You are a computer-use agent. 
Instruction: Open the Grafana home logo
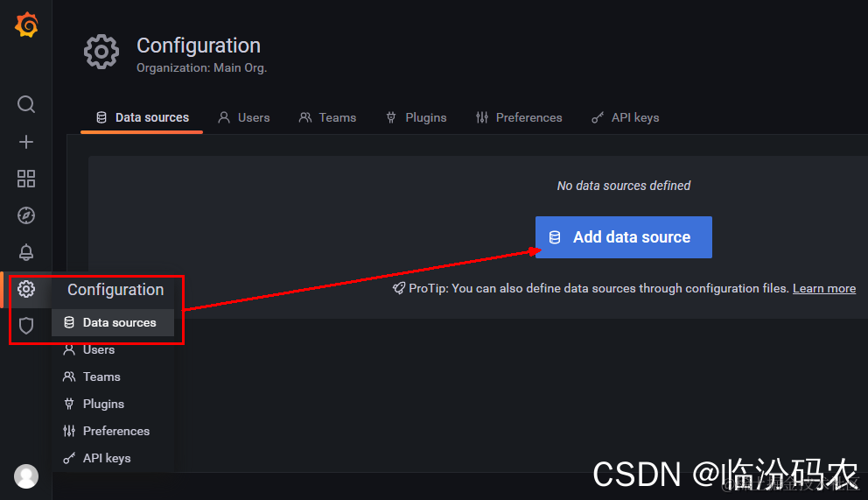(x=26, y=25)
